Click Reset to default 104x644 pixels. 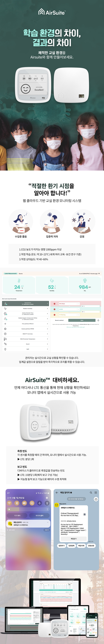pos(59,320)
